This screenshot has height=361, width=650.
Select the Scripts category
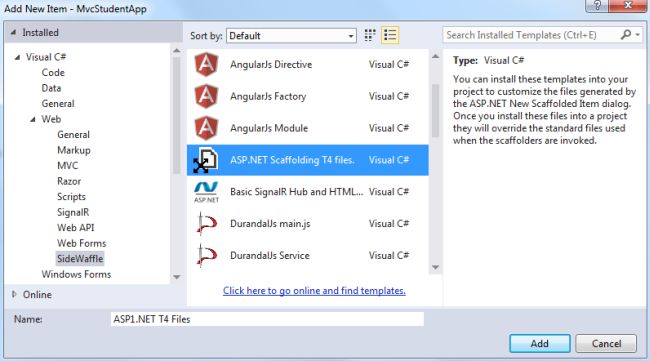[71, 197]
